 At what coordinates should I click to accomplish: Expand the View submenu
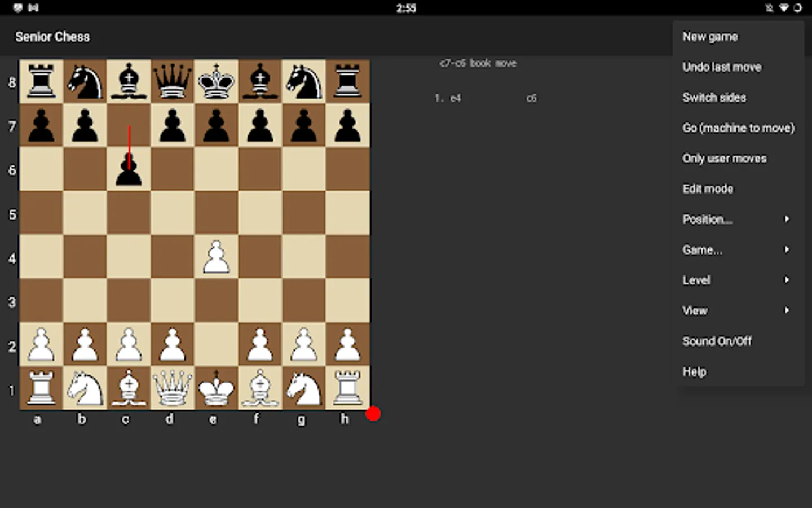(x=695, y=310)
